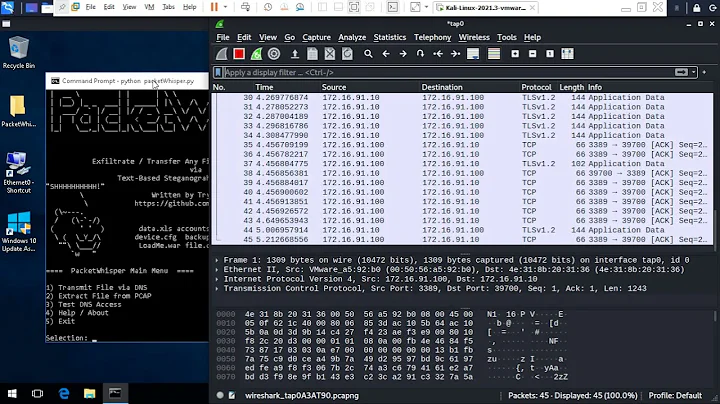720x404 pixels.
Task: Open capture file properties icon in status bar
Action: (232, 395)
